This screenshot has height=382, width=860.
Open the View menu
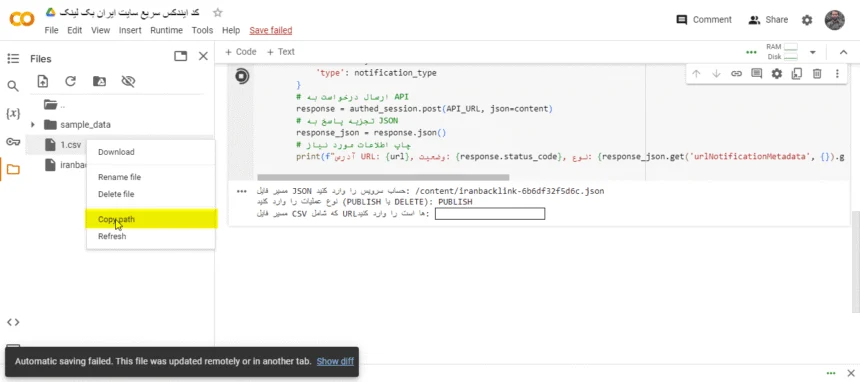point(100,30)
